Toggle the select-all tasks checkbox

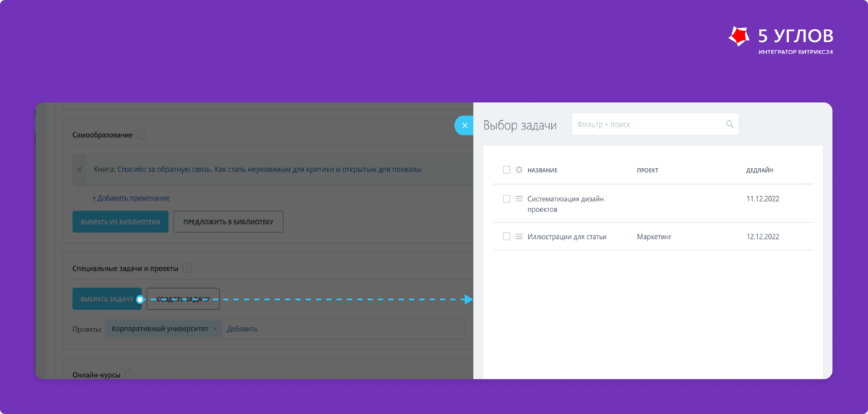click(x=506, y=170)
